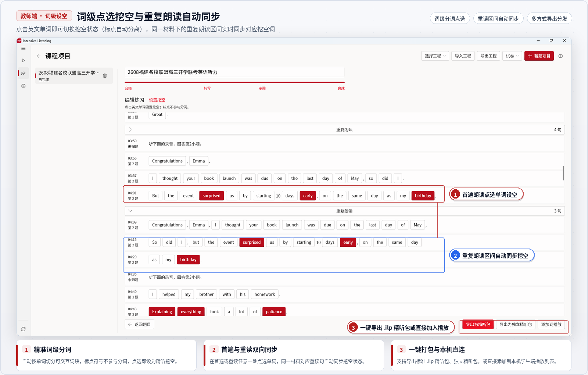Open the 选择工程 dropdown
Image resolution: width=588 pixels, height=375 pixels.
[x=435, y=56]
